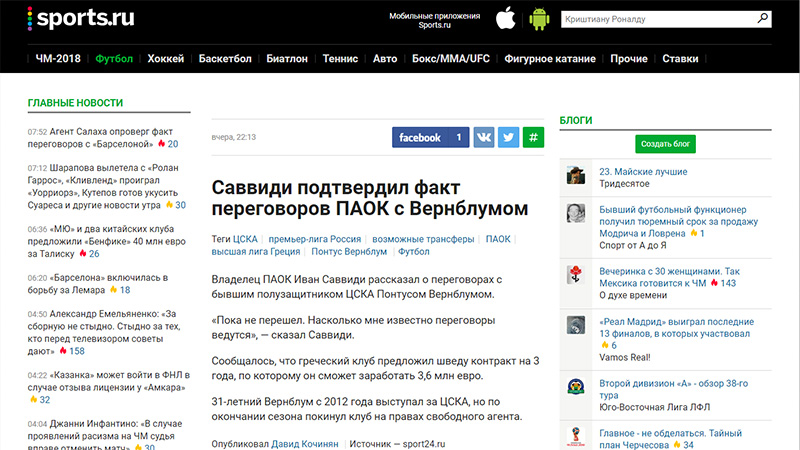Image resolution: width=800 pixels, height=450 pixels.
Task: Click the ЦСКА tag link
Action: click(245, 239)
